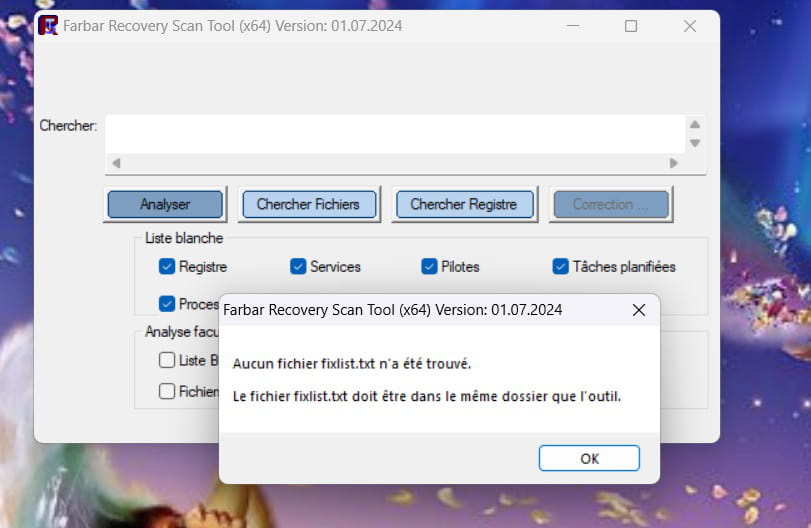Click the Chercher Registre button
The width and height of the screenshot is (811, 528).
(x=464, y=204)
